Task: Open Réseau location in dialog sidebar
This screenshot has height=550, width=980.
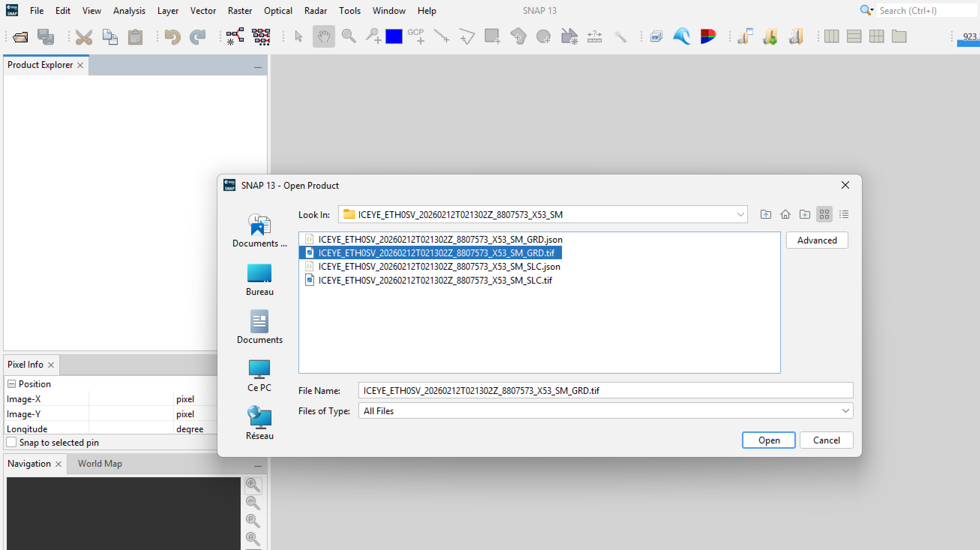Action: click(259, 423)
